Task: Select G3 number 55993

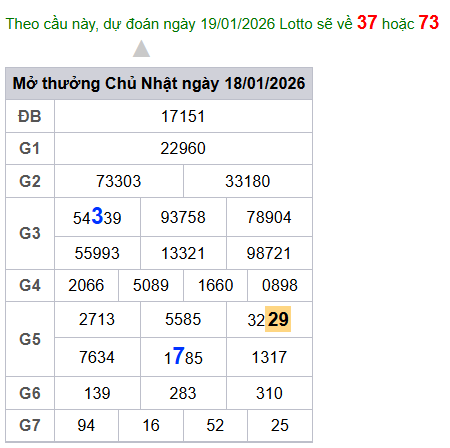Action: click(97, 253)
